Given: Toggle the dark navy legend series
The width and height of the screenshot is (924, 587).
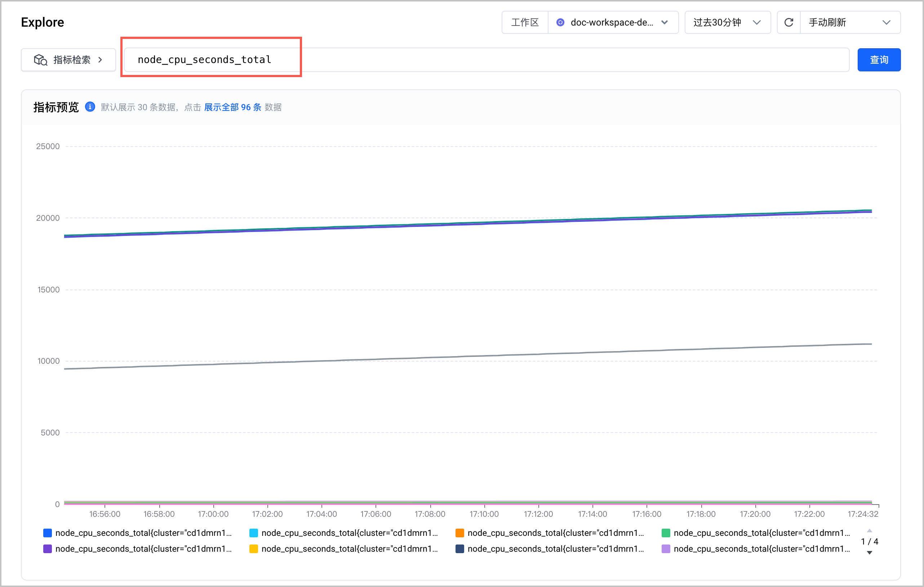Looking at the screenshot, I should pos(550,549).
